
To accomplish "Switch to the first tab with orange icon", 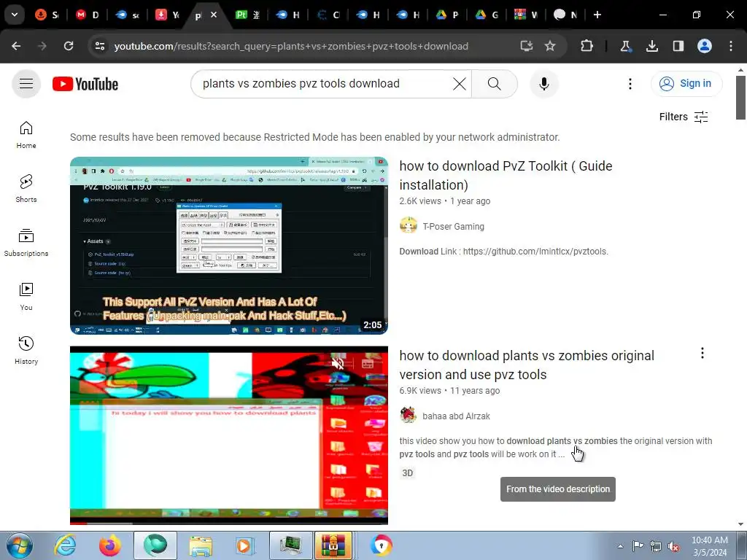I will click(47, 15).
